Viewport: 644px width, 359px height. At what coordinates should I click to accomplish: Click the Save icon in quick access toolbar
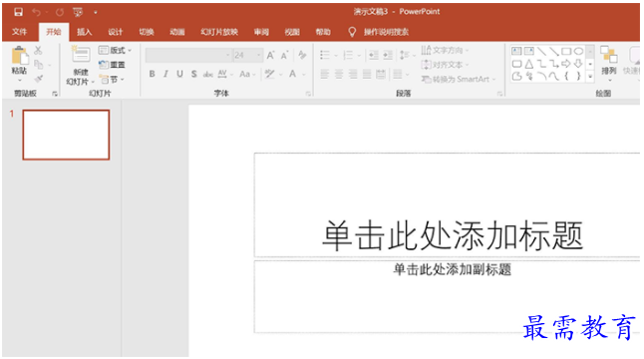[18, 12]
